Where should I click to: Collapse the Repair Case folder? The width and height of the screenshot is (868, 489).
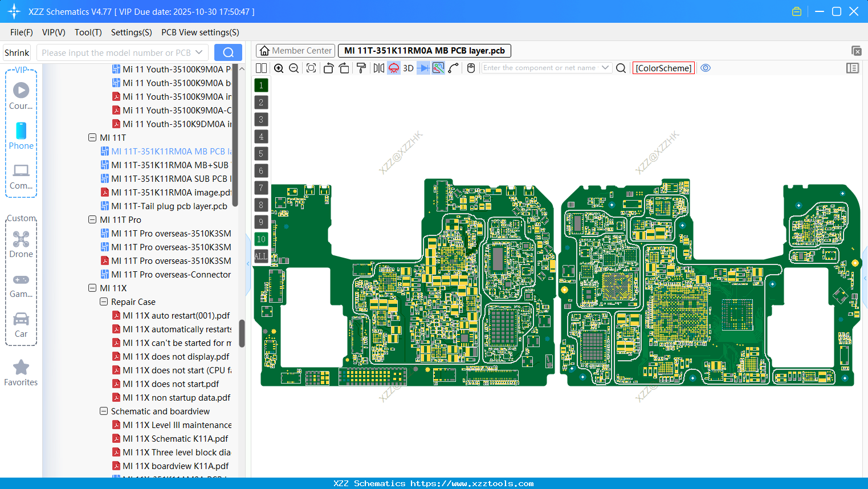(104, 301)
